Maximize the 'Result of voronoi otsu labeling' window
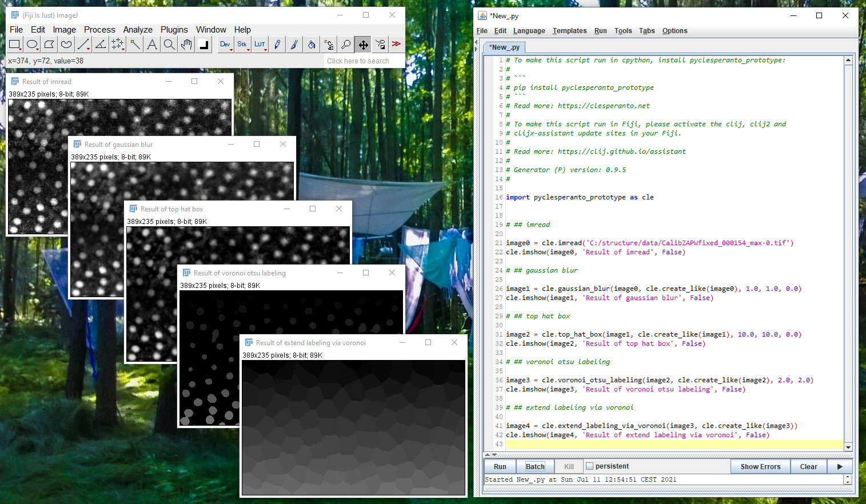866x504 pixels. pyautogui.click(x=366, y=273)
